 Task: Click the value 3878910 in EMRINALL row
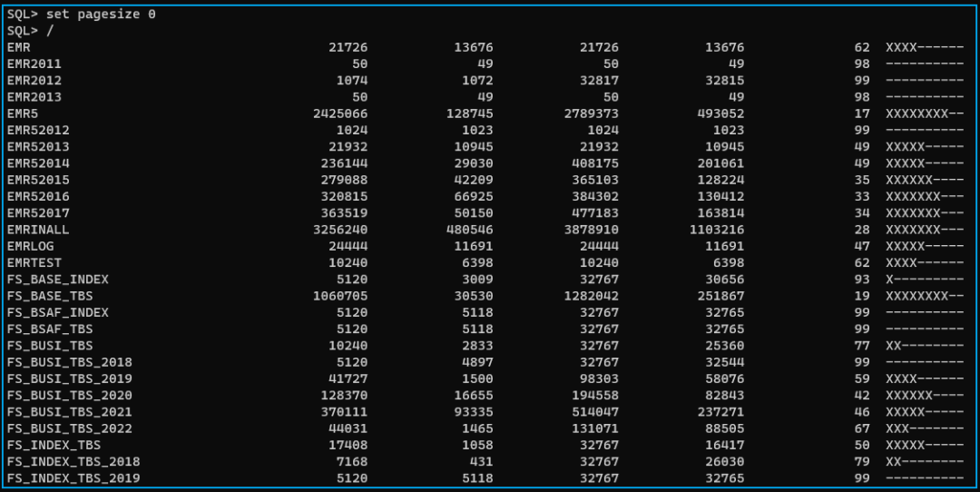[592, 230]
